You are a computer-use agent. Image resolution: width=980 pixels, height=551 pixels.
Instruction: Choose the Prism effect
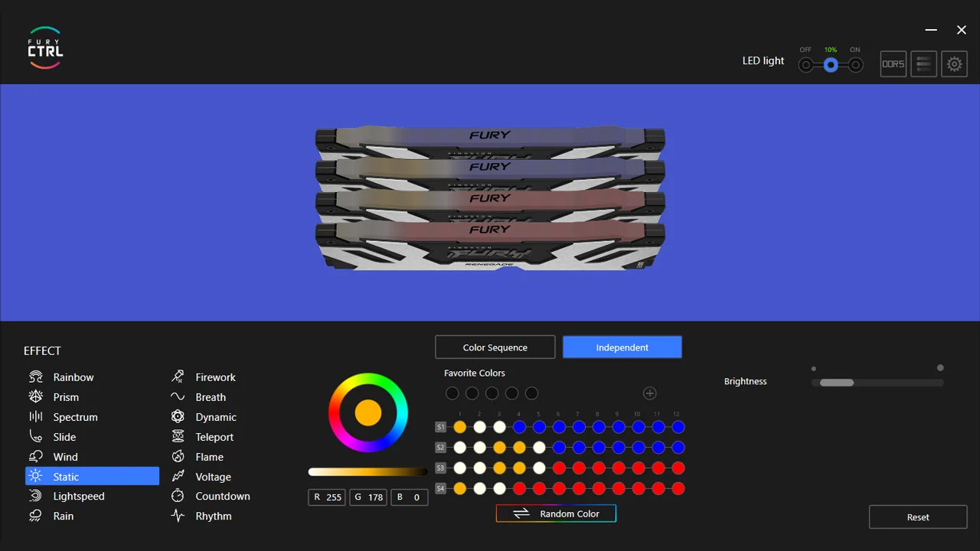(x=65, y=397)
